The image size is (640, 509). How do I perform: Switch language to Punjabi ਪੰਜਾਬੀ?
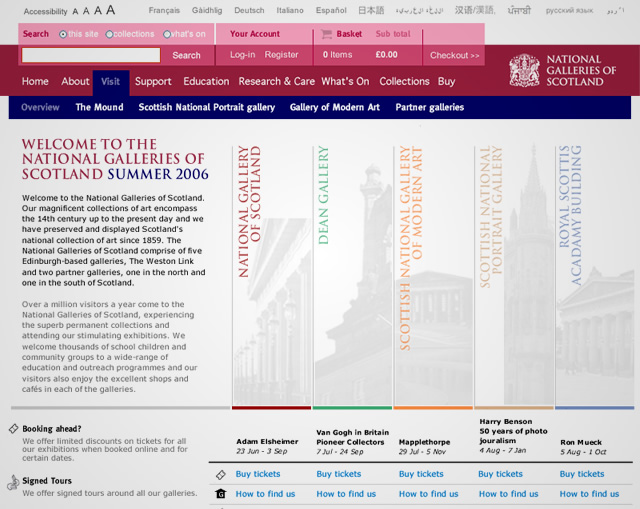pos(519,11)
